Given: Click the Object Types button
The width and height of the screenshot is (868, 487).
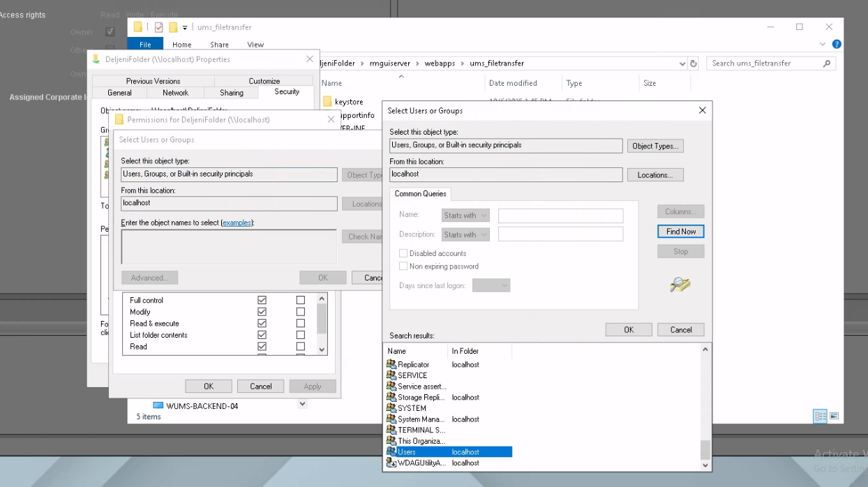Looking at the screenshot, I should (x=654, y=146).
